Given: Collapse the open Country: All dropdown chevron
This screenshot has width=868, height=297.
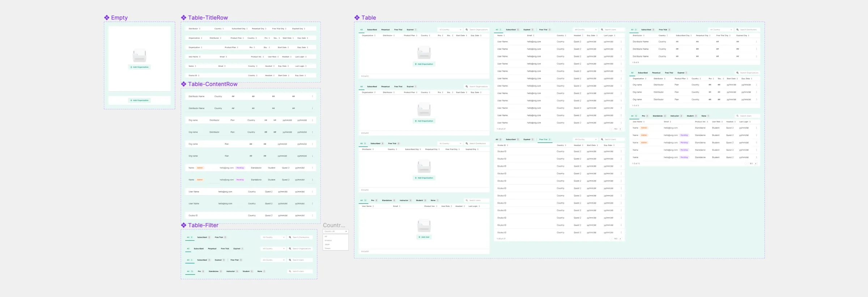Looking at the screenshot, I should [346, 231].
